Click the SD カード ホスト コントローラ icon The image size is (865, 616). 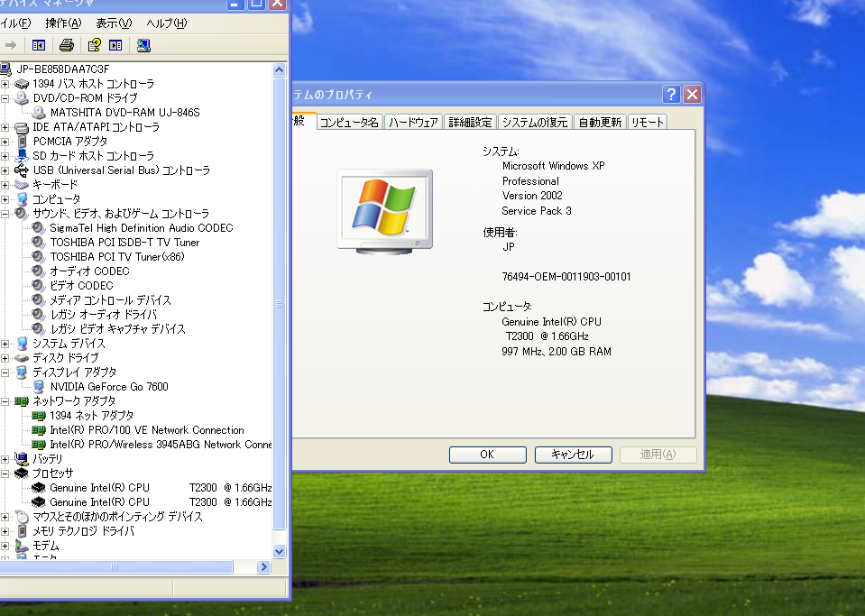tap(22, 155)
